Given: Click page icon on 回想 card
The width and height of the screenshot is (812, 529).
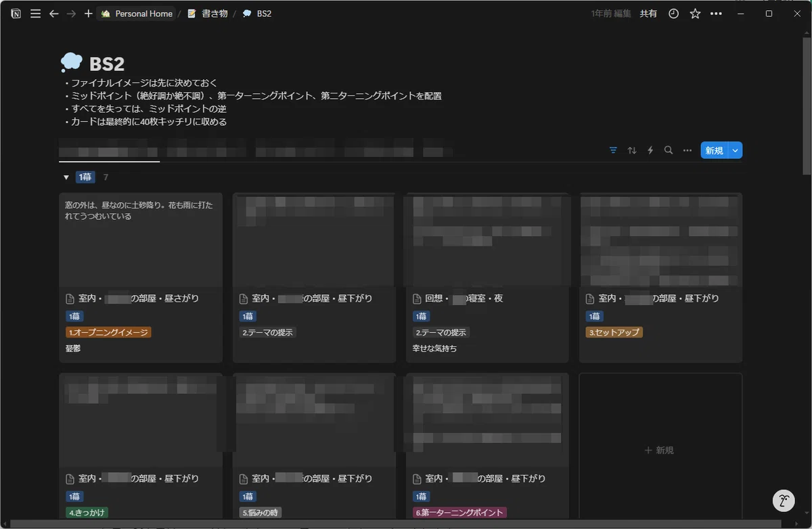Looking at the screenshot, I should click(417, 298).
